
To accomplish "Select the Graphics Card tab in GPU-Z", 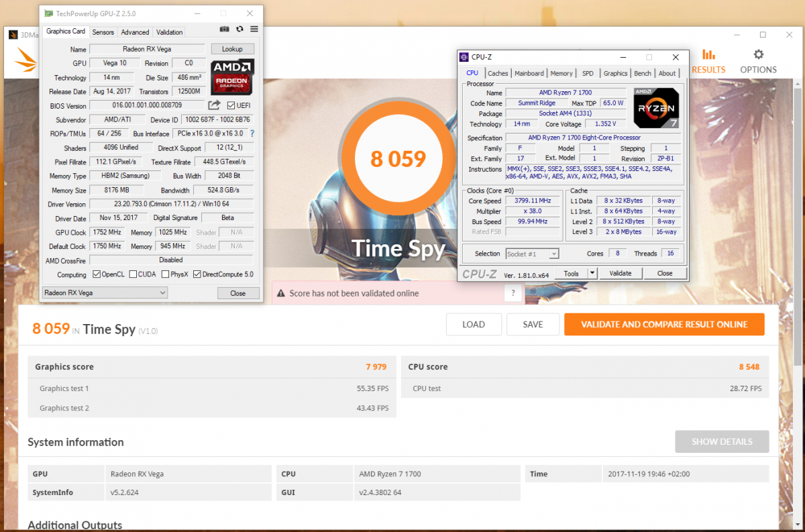I will [x=66, y=32].
